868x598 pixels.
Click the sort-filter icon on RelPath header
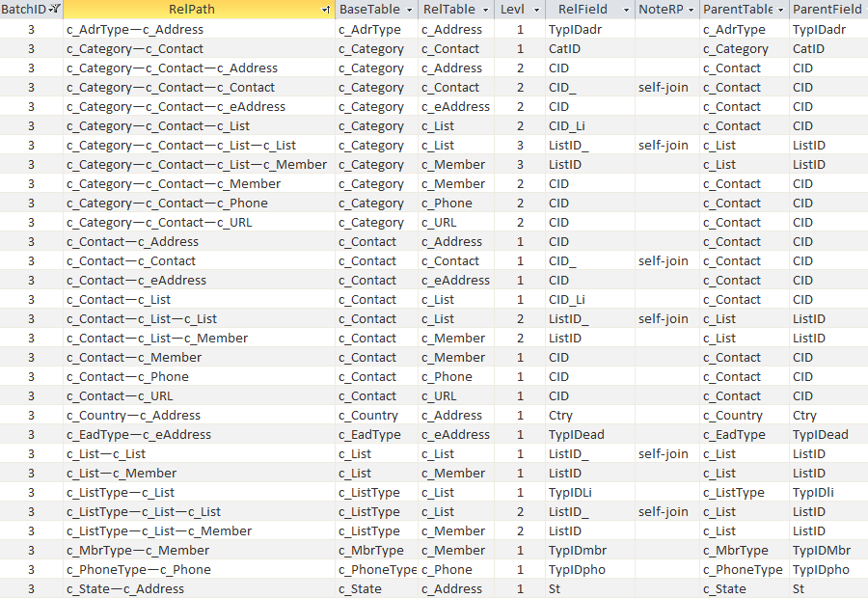pos(324,9)
